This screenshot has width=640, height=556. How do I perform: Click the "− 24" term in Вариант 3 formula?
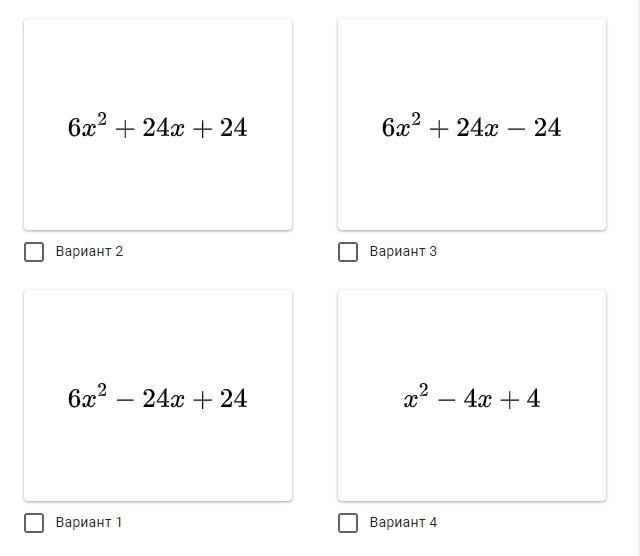[537, 128]
